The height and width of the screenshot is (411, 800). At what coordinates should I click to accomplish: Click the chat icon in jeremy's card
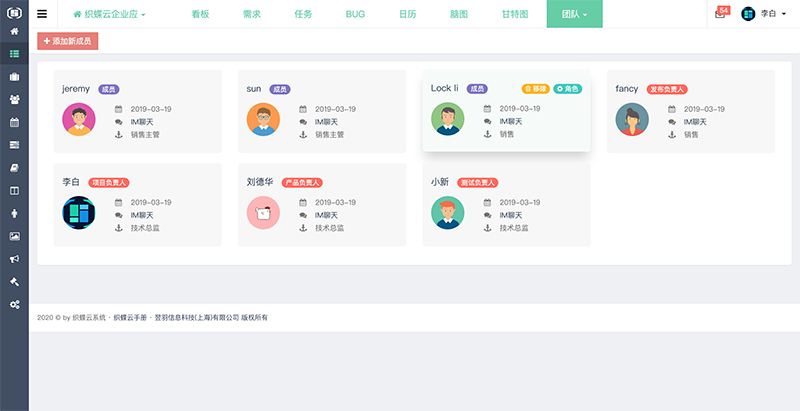tap(118, 122)
